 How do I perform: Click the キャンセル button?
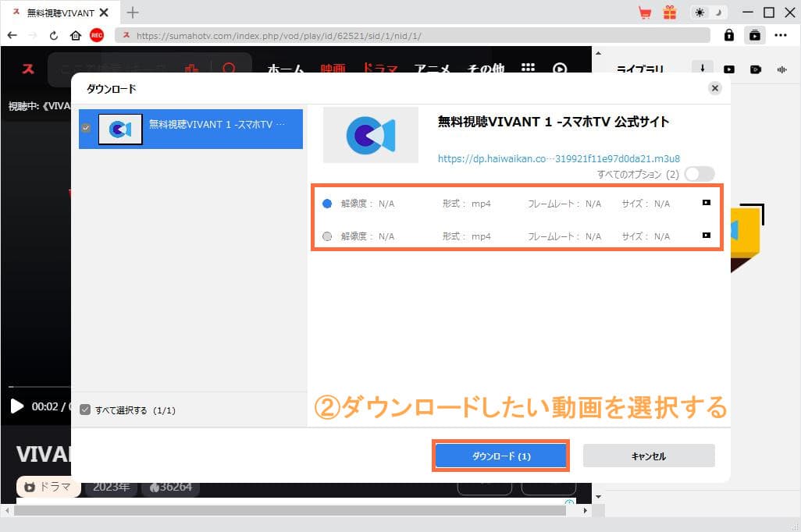point(649,456)
